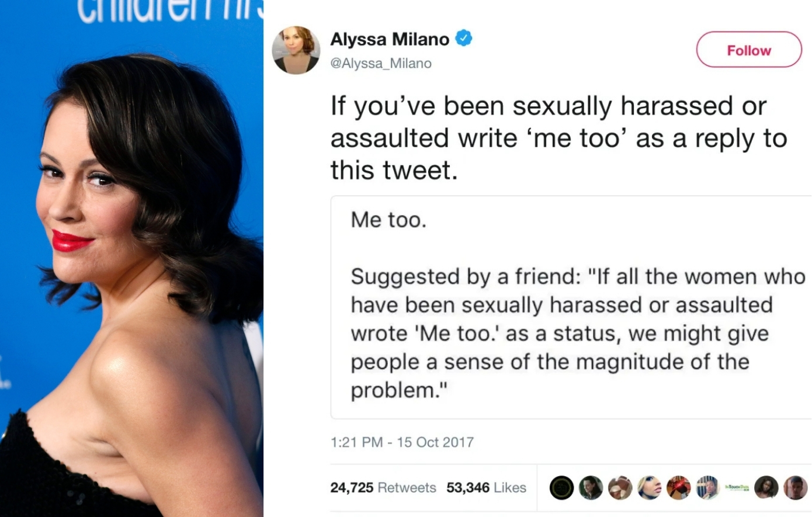
Task: View the 53,346 Likes list
Action: [486, 487]
